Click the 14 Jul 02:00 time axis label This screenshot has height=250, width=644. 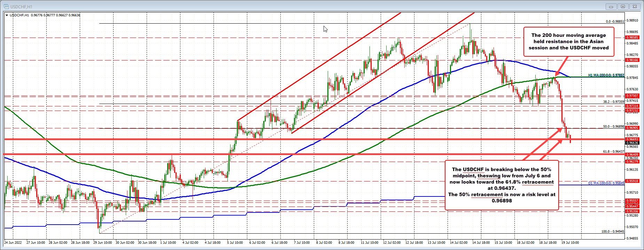pos(459,242)
